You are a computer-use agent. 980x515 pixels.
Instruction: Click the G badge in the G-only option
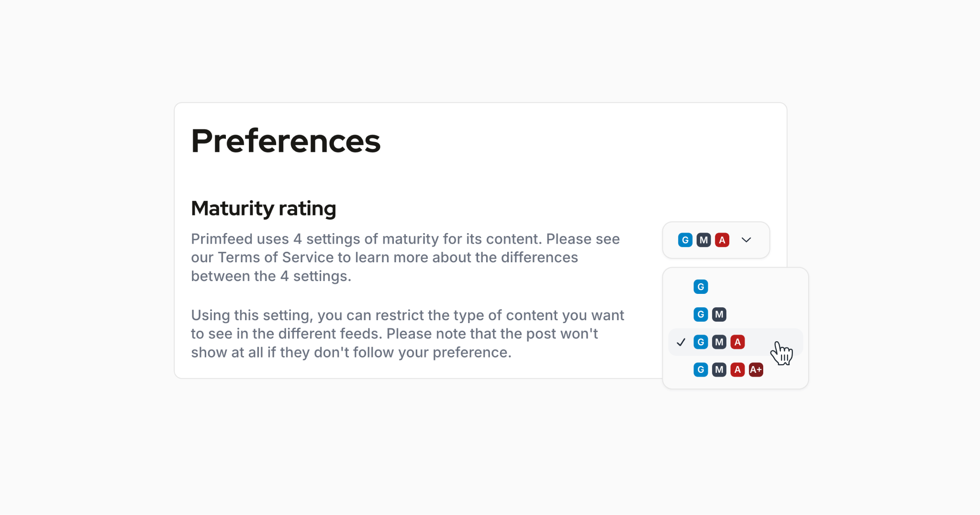coord(701,287)
